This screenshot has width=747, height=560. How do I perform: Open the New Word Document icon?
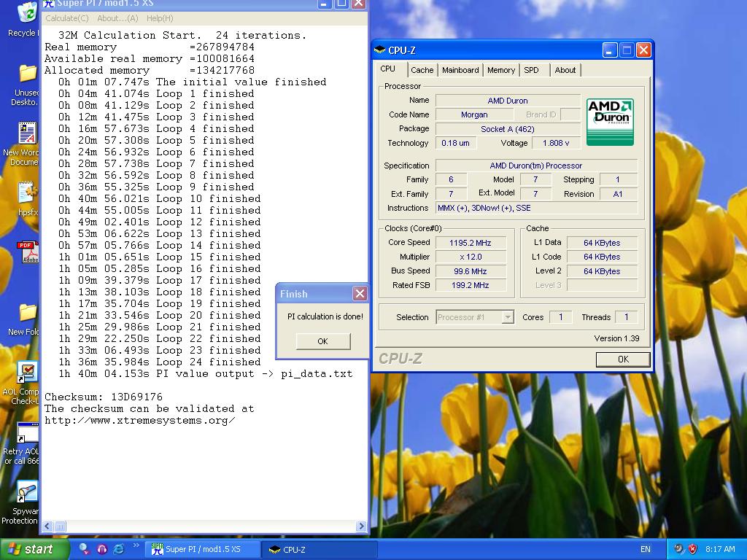(x=28, y=133)
